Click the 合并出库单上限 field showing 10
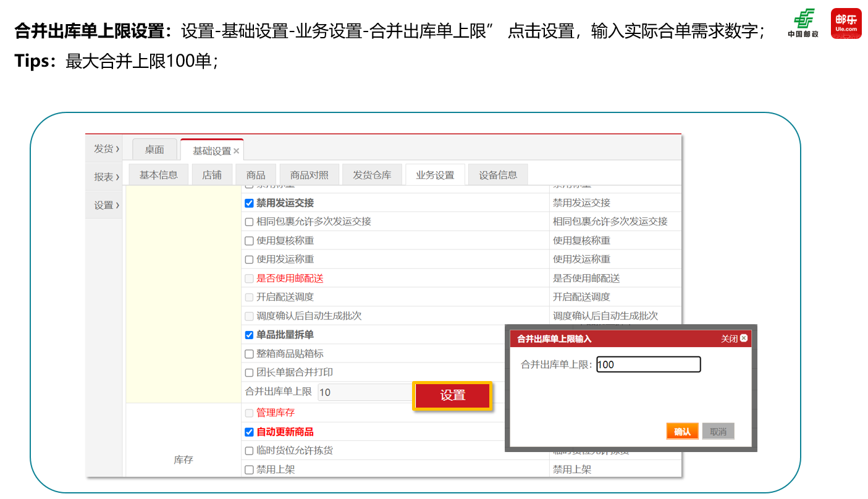 [x=365, y=392]
